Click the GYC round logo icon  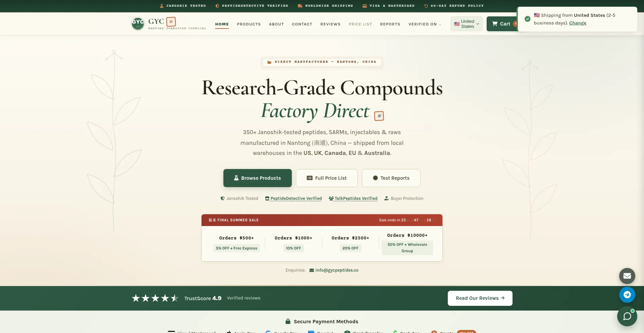(138, 23)
